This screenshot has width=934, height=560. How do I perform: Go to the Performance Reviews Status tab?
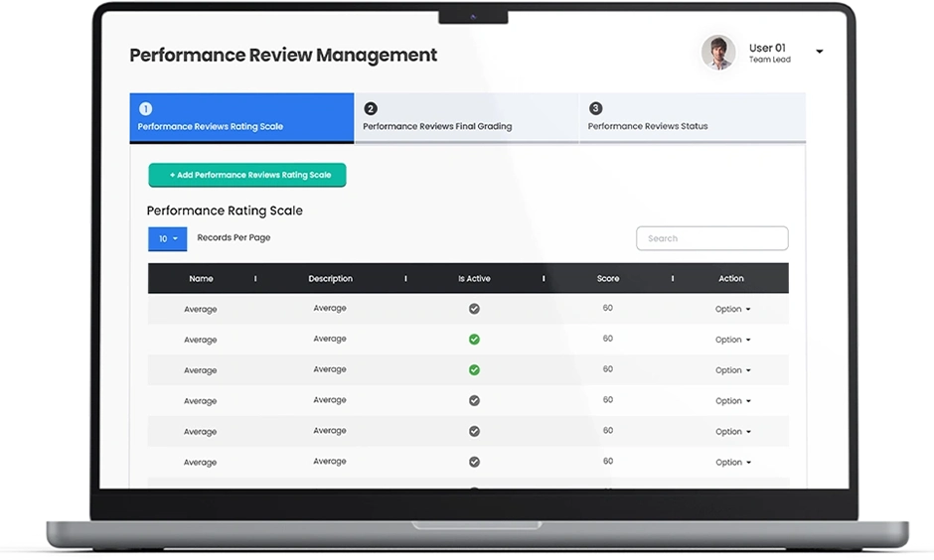pyautogui.click(x=693, y=118)
